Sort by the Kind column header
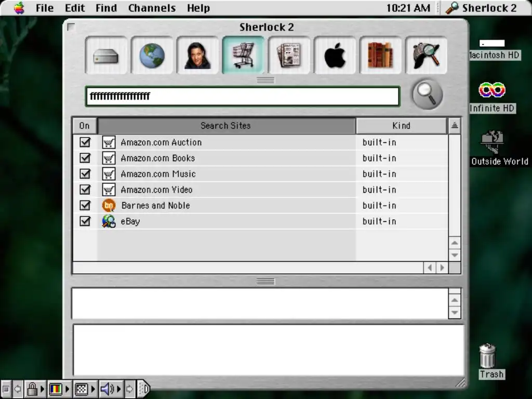 (402, 126)
